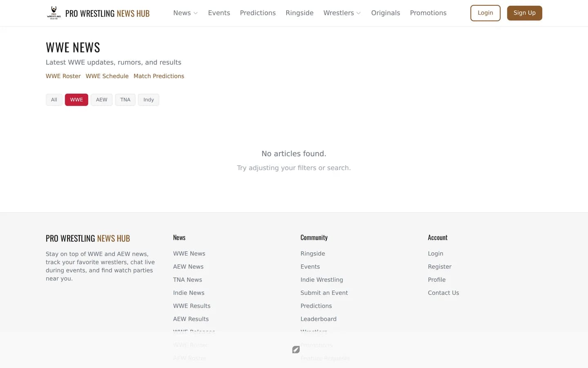
Task: Open Register footer link
Action: [440, 267]
